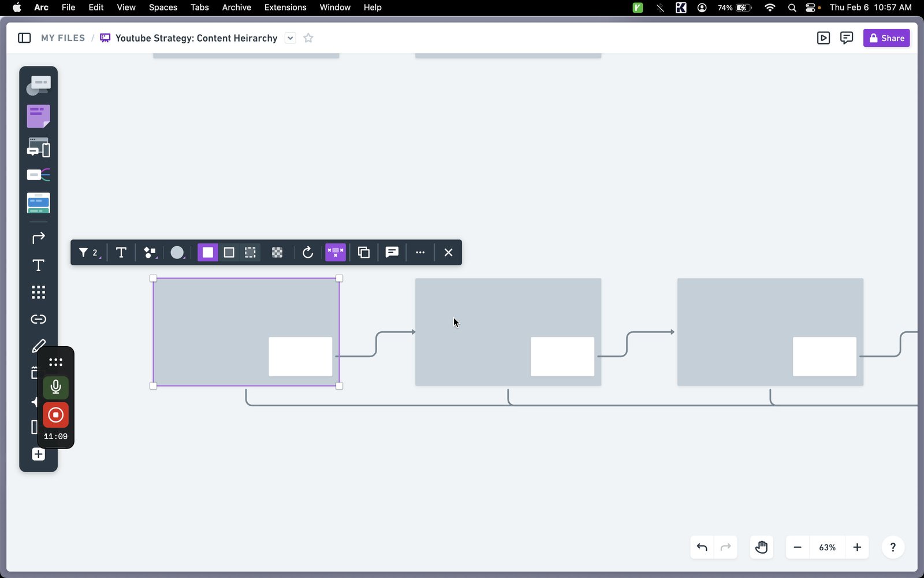Screen dimensions: 924x578
Task: Open comments panel in top bar
Action: (x=847, y=38)
